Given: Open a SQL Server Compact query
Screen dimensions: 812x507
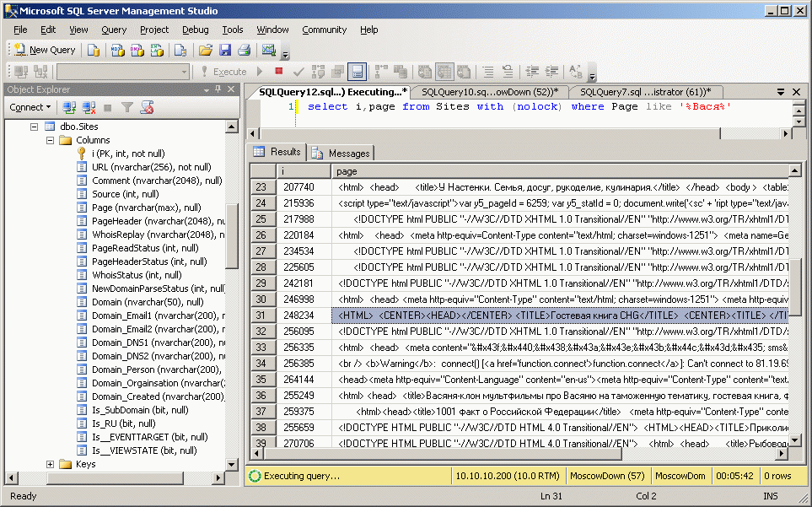Looking at the screenshot, I should pos(180,50).
